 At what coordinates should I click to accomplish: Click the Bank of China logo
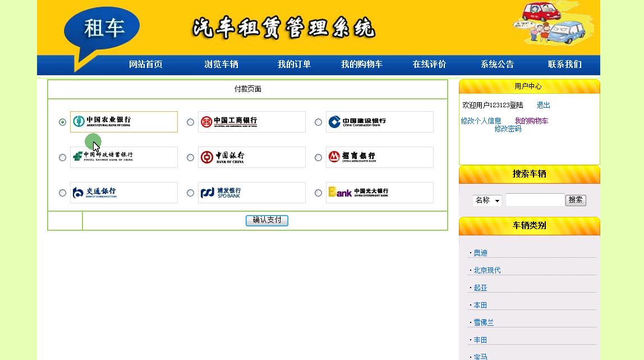(252, 157)
